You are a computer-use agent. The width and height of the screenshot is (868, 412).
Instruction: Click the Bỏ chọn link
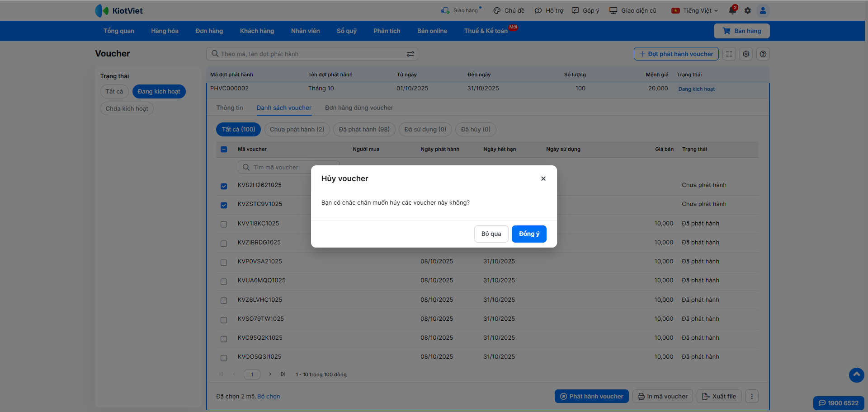pos(269,396)
